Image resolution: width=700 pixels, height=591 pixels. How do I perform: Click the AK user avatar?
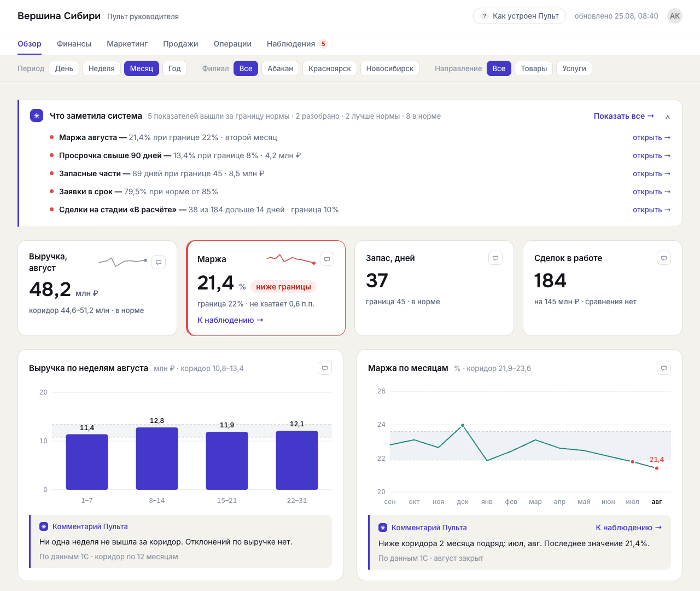click(x=675, y=16)
